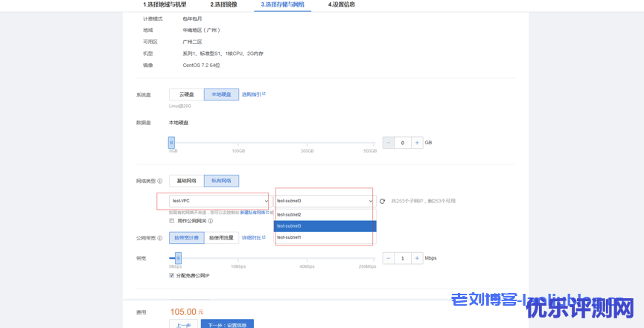
Task: Click the bandwidth slider handle
Action: tap(178, 257)
